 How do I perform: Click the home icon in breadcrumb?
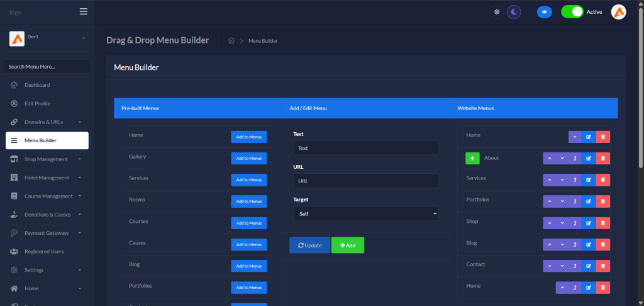[x=231, y=41]
